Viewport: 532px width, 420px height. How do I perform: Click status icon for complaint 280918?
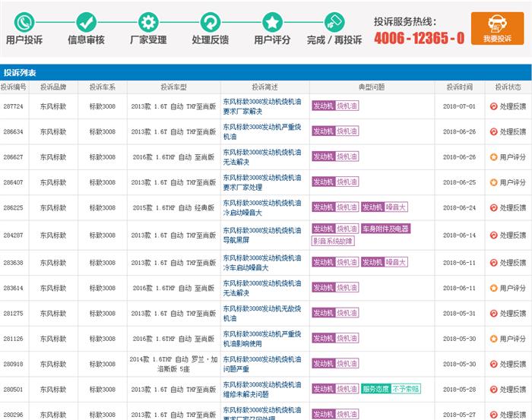click(494, 364)
